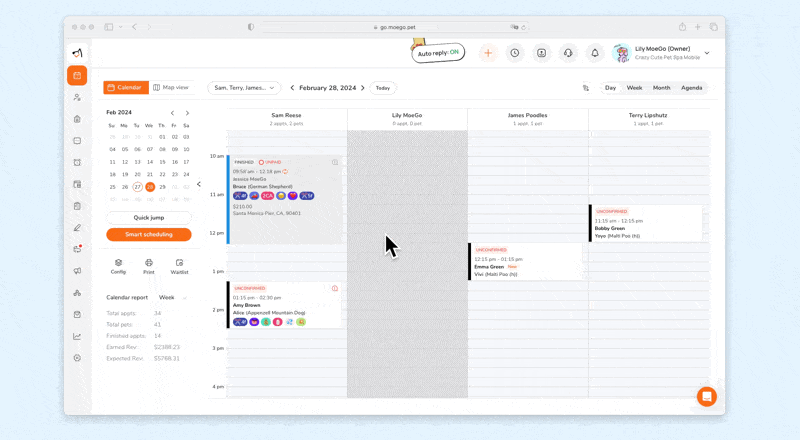This screenshot has height=440, width=800.
Task: Change the Calendar report Week dropdown
Action: 172,298
